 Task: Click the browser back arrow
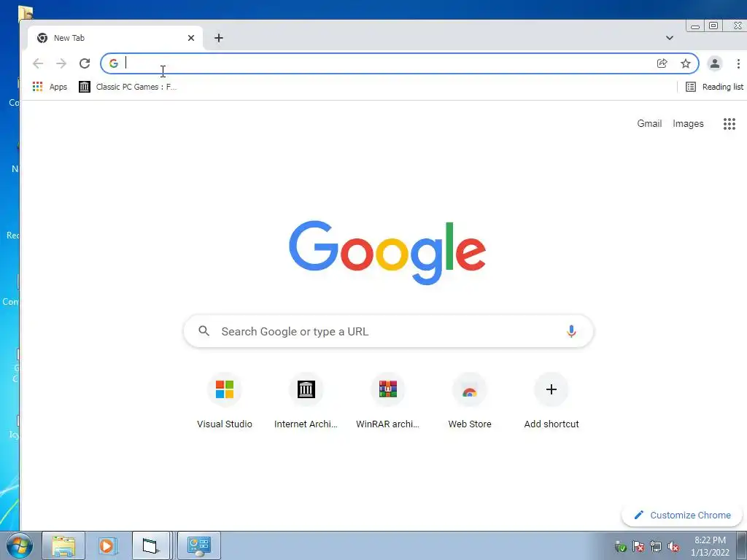38,63
